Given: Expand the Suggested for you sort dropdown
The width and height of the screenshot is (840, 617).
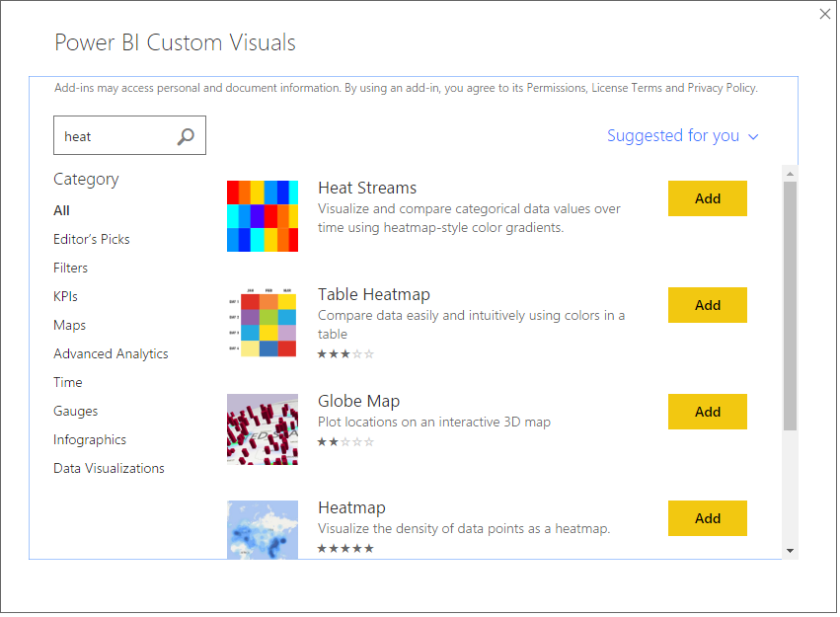Looking at the screenshot, I should 683,136.
